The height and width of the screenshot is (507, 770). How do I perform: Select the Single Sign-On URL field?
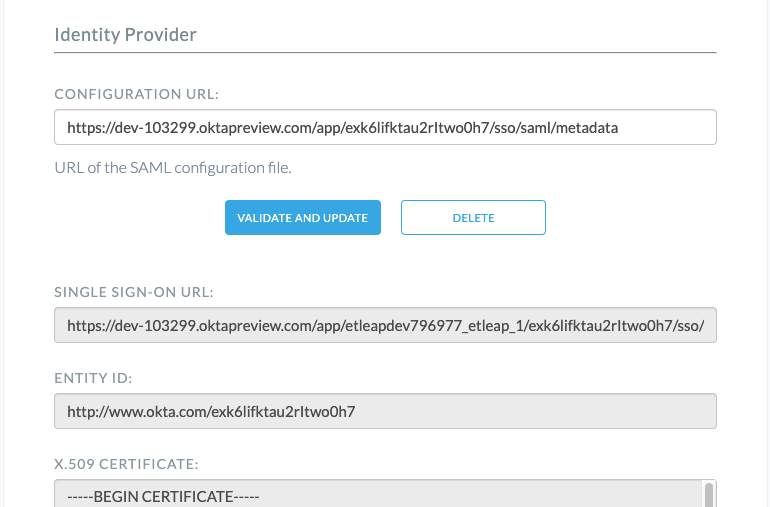coord(385,325)
